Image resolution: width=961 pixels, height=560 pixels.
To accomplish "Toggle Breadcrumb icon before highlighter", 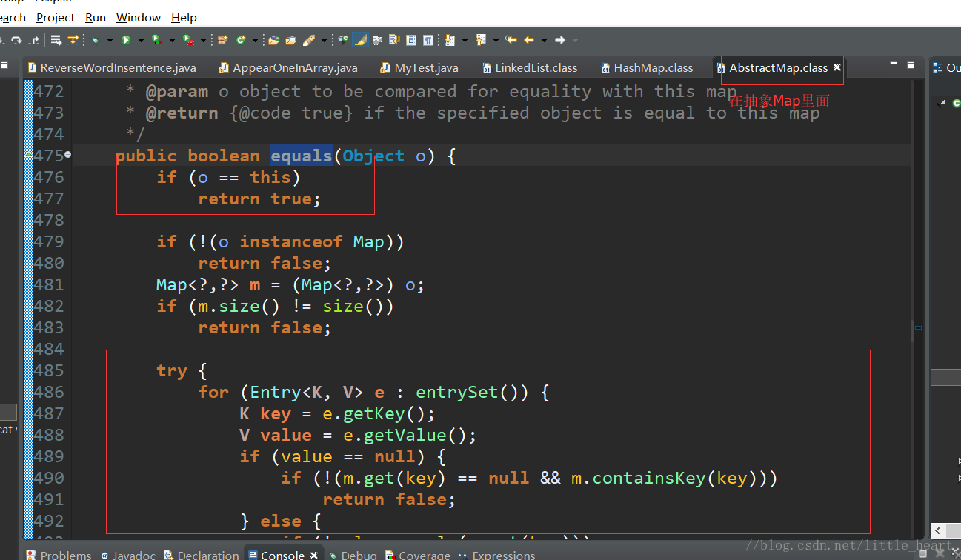I will pyautogui.click(x=343, y=39).
